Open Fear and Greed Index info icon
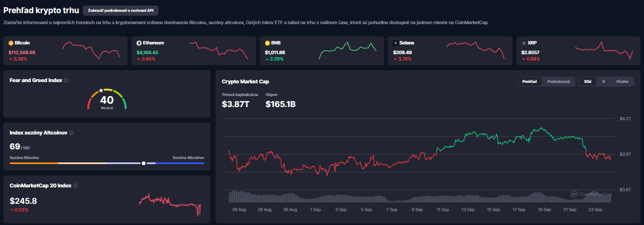This screenshot has width=644, height=225. pos(66,80)
